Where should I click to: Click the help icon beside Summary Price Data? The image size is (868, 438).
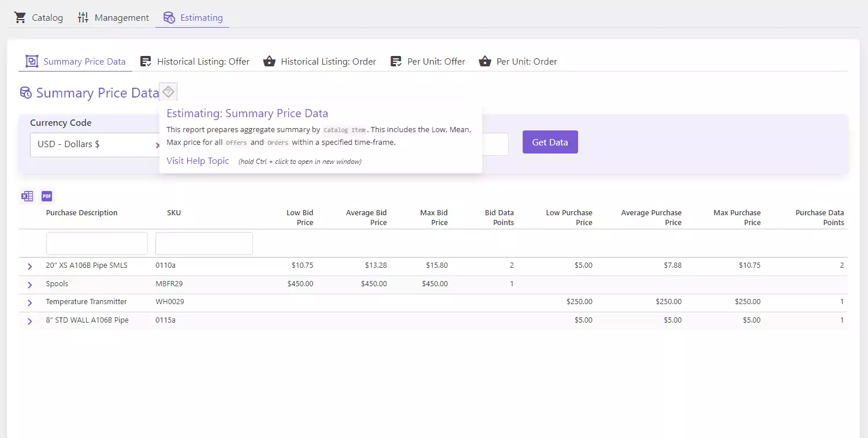(x=168, y=92)
